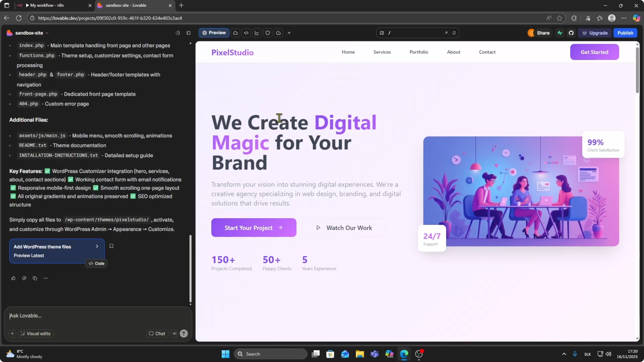Click the Home nav item

click(x=348, y=52)
